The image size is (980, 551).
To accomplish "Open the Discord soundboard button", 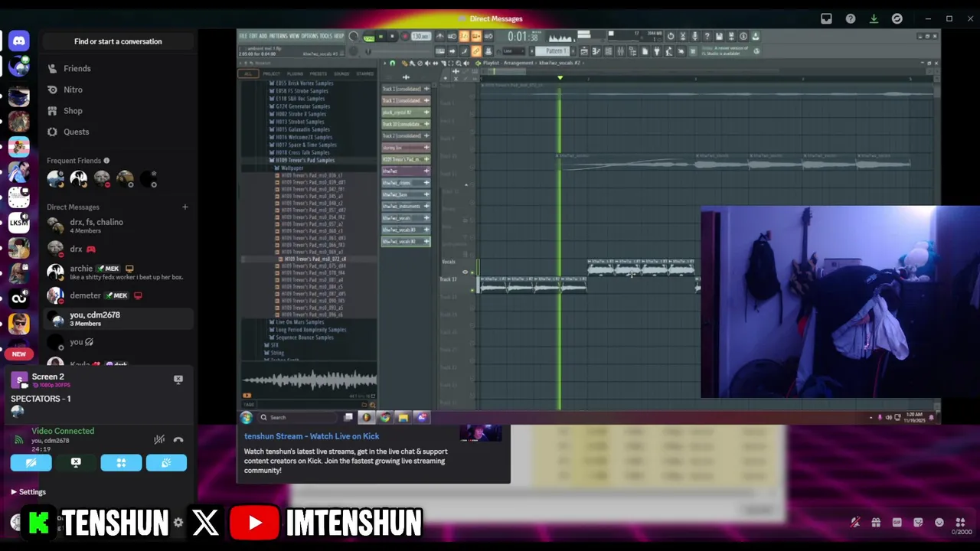I will click(166, 463).
